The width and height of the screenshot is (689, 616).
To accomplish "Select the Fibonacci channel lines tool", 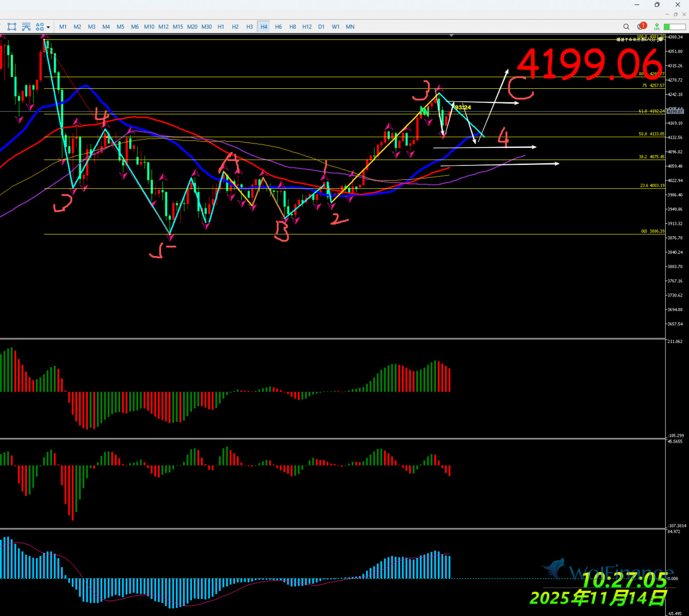I will tap(26, 27).
